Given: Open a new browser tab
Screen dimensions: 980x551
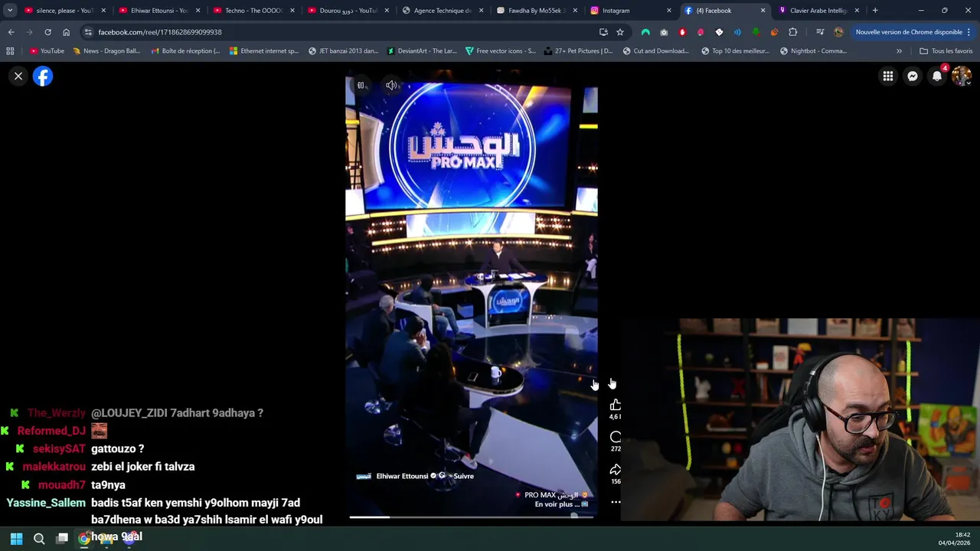Looking at the screenshot, I should tap(875, 11).
